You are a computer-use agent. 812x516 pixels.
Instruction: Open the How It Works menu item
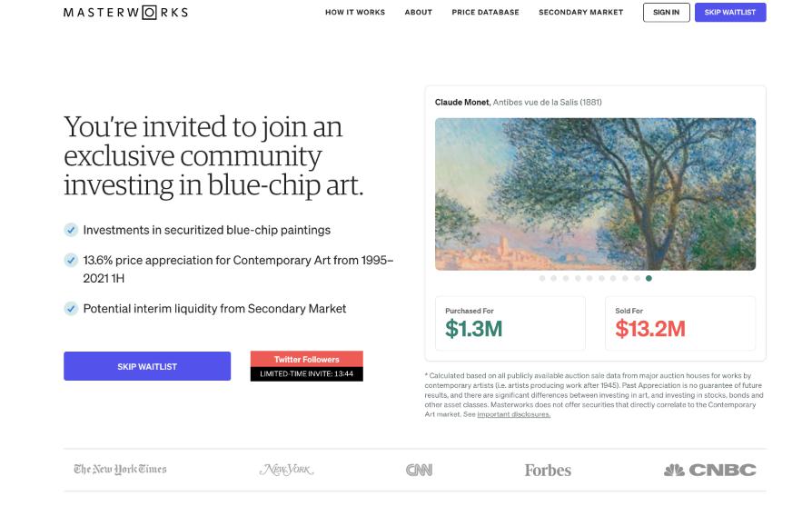pos(355,13)
